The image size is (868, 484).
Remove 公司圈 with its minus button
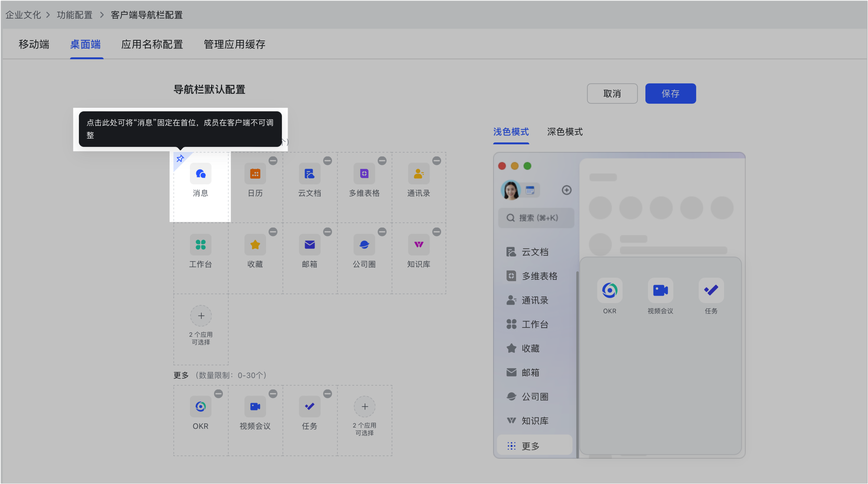pos(382,232)
